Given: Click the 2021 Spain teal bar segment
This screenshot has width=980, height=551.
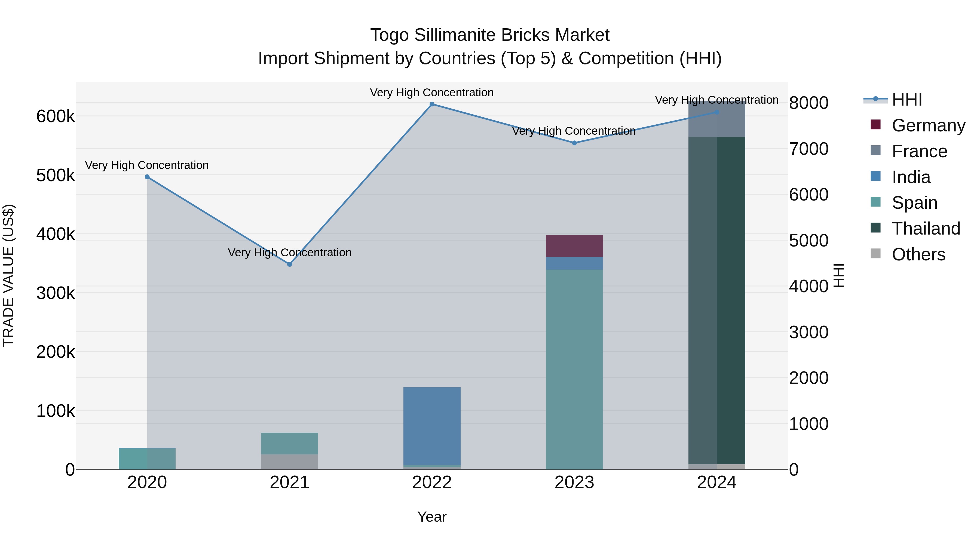Looking at the screenshot, I should coord(290,444).
